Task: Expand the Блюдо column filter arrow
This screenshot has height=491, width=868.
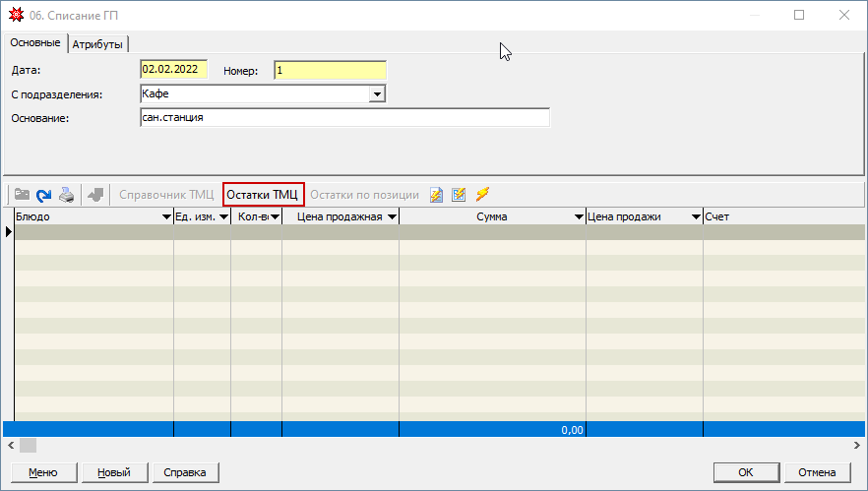Action: [166, 217]
